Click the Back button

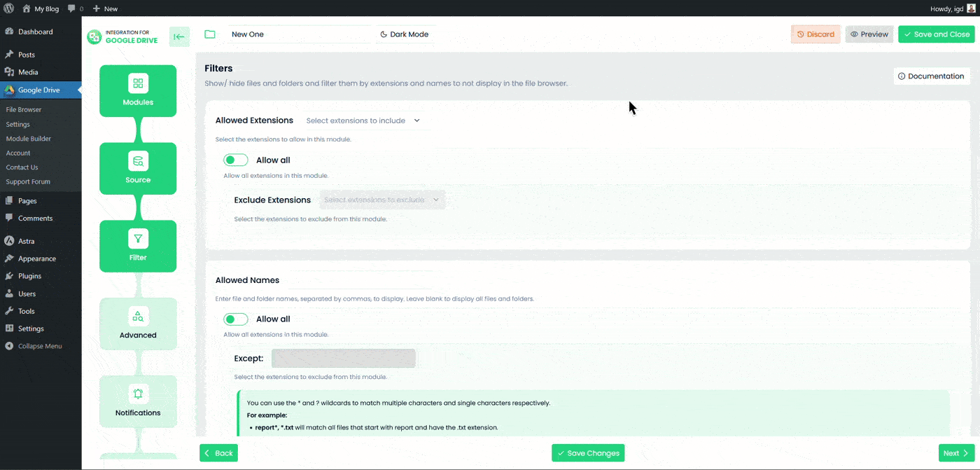pos(218,453)
